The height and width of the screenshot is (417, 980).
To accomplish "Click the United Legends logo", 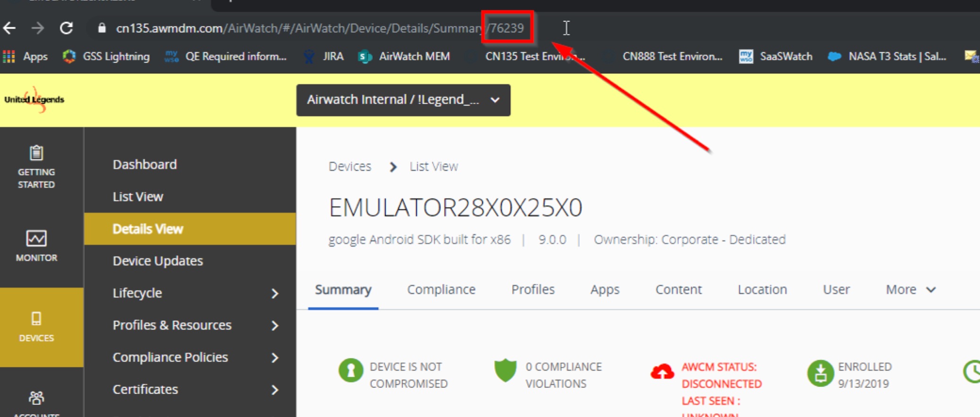I will tap(34, 99).
